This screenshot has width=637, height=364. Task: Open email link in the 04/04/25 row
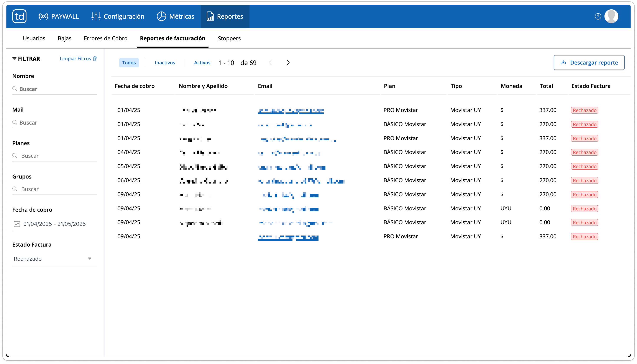click(x=289, y=153)
